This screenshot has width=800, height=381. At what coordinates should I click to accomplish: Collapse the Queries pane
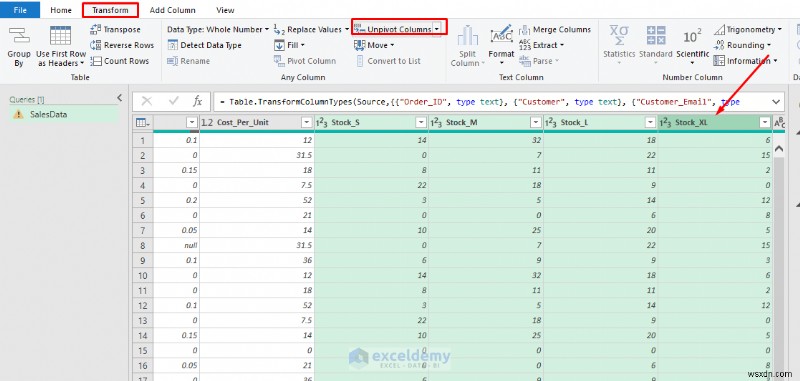pos(119,97)
